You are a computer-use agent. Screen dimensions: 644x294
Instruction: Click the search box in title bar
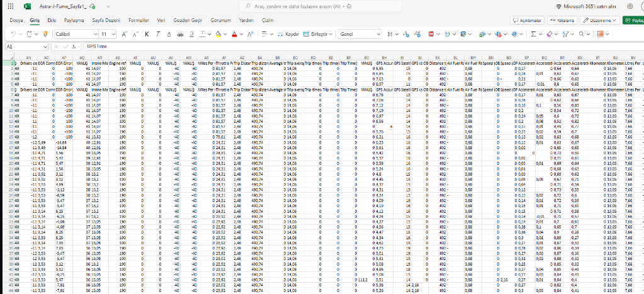point(320,6)
